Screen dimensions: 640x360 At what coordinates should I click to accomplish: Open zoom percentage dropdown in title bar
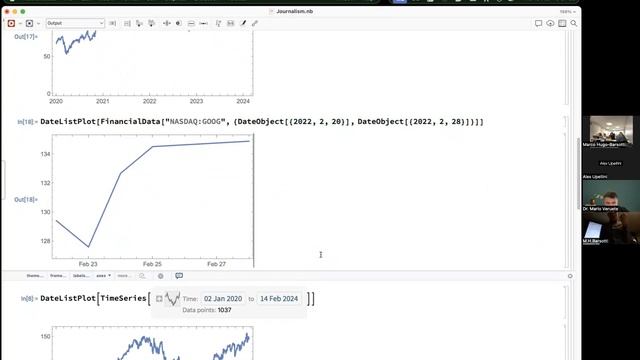click(x=567, y=12)
